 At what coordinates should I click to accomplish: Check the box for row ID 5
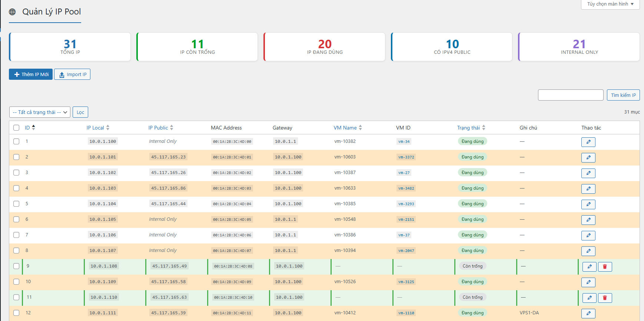16,204
